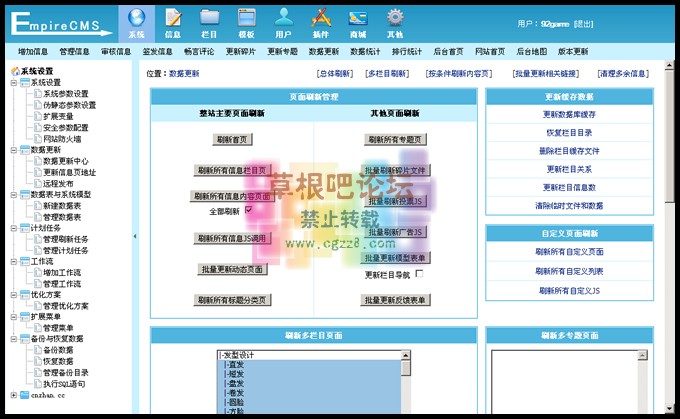Open the [清理多余信息] link
The image size is (680, 419).
[623, 74]
